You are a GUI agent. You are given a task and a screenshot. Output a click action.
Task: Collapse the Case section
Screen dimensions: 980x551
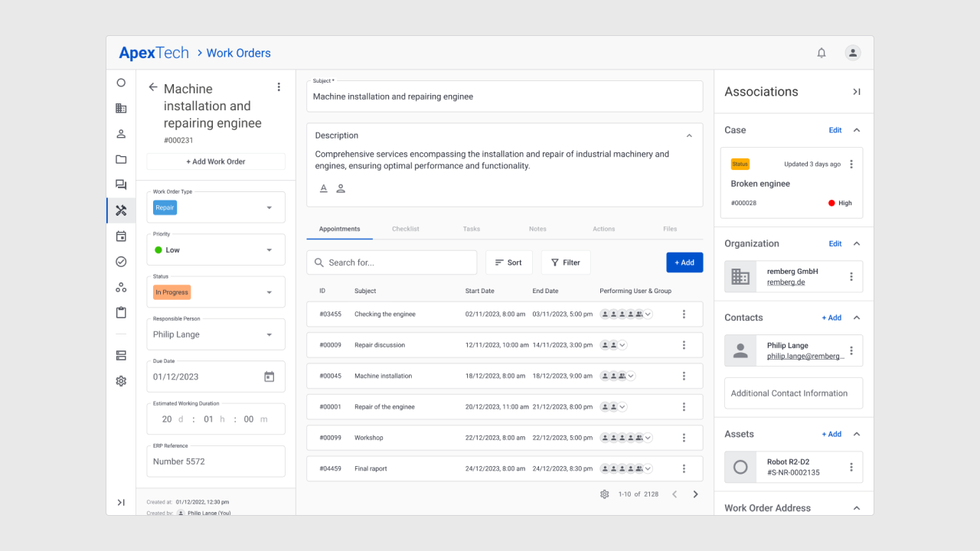(857, 130)
